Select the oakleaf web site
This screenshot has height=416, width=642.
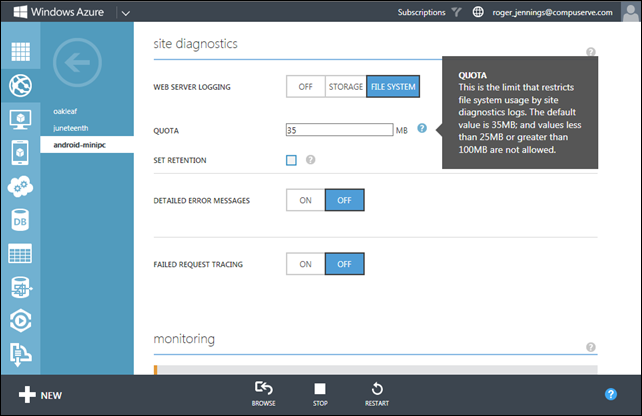[65, 111]
